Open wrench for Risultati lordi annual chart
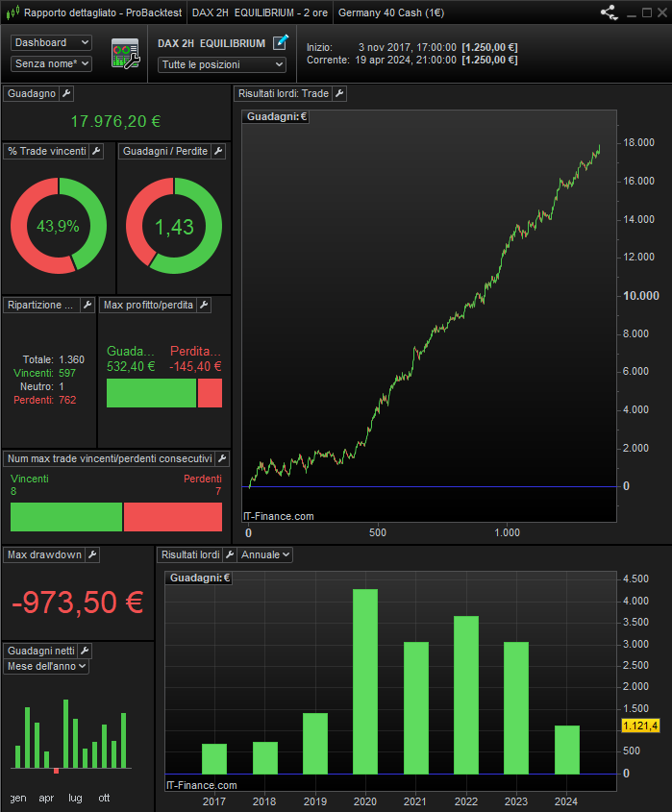Viewport: 672px width, 812px height. (x=230, y=554)
